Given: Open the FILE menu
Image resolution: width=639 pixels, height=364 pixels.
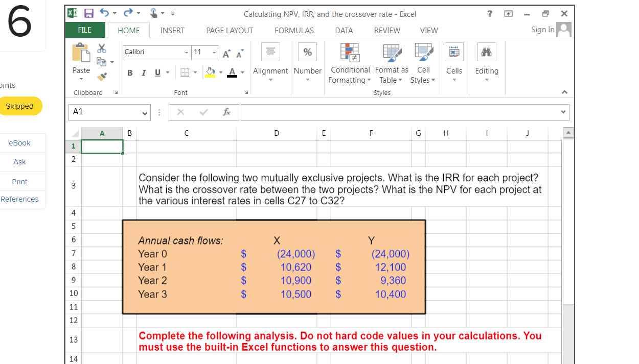Looking at the screenshot, I should tap(85, 31).
